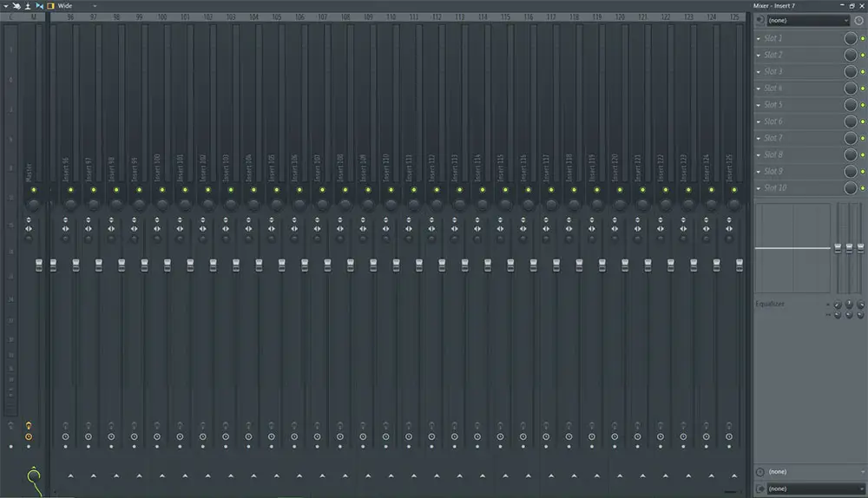Click the blue waveform view icon
This screenshot has height=498, width=868.
click(x=39, y=5)
